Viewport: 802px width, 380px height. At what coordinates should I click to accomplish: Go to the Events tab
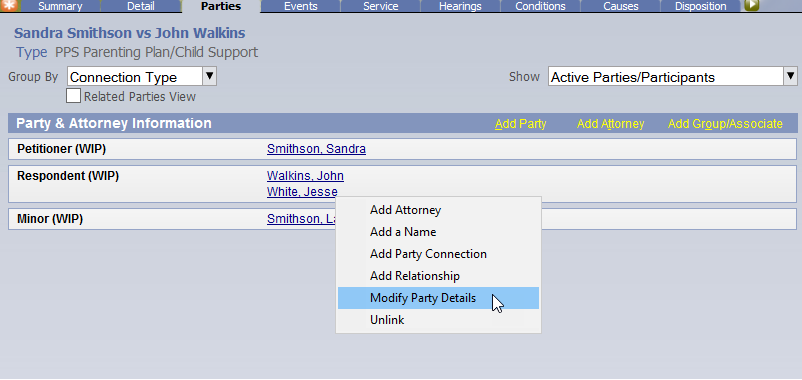(x=301, y=6)
